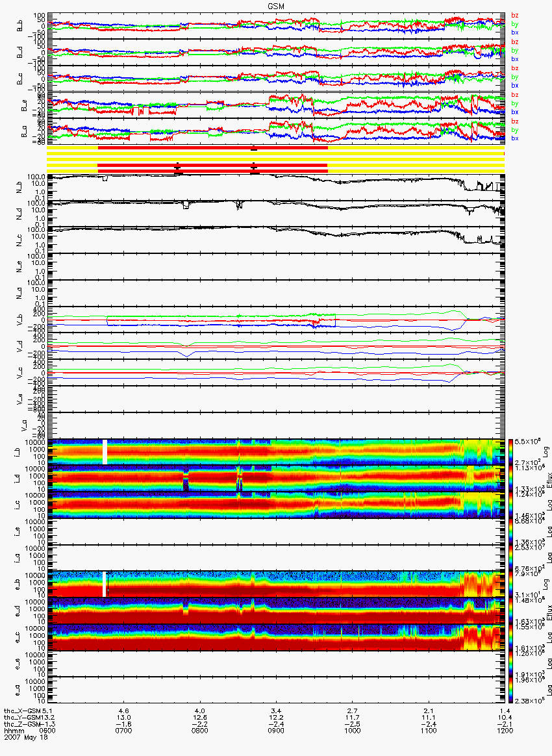
Task: Click the red bz legend beside B_b panel
Action: pyautogui.click(x=514, y=16)
